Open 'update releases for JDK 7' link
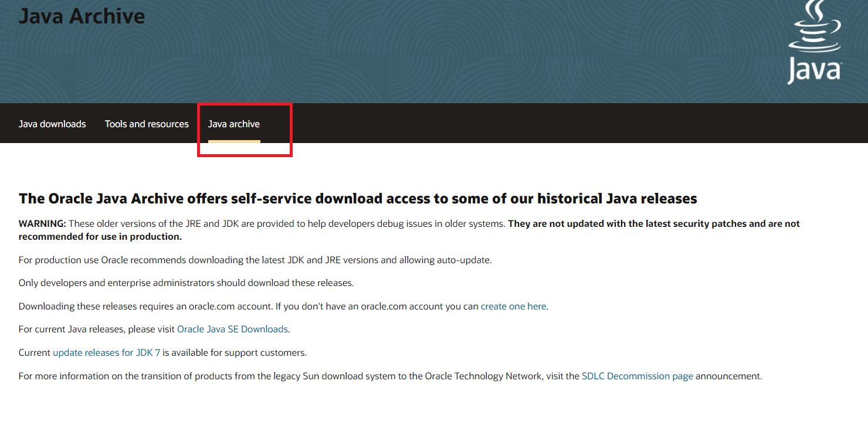 [x=106, y=353]
